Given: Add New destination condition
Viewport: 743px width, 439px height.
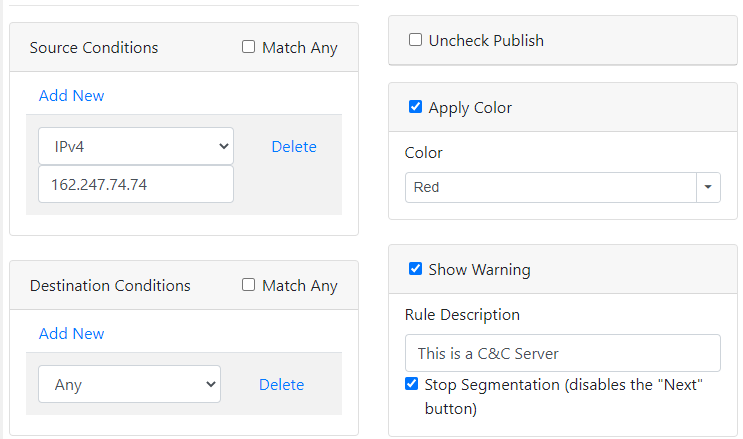Looking at the screenshot, I should (x=72, y=334).
